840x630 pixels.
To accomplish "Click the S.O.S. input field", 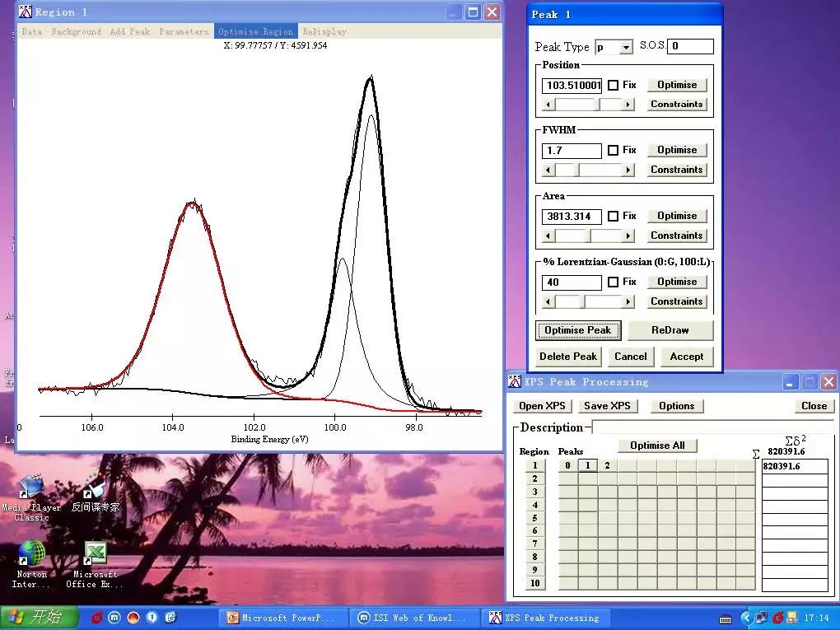I will pos(690,46).
